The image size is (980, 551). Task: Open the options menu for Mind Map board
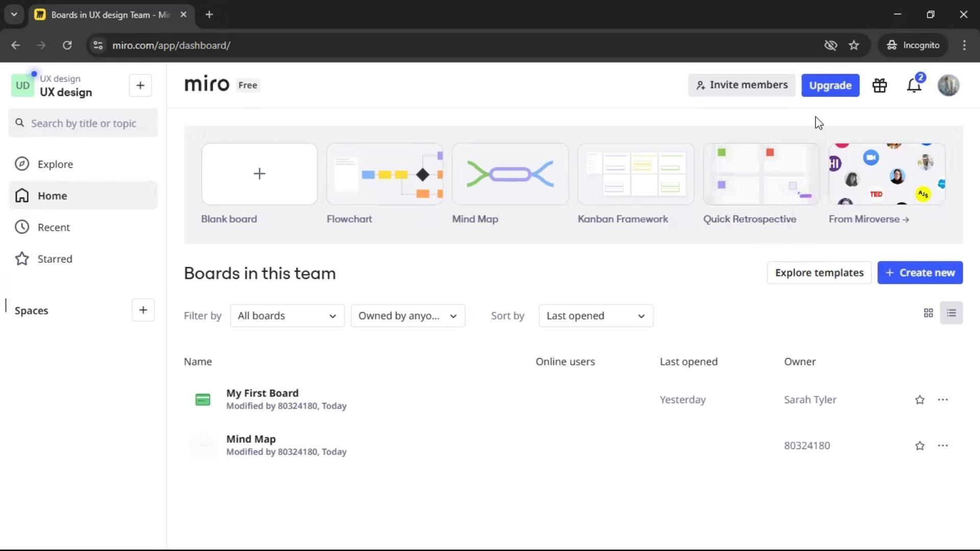[x=942, y=445]
